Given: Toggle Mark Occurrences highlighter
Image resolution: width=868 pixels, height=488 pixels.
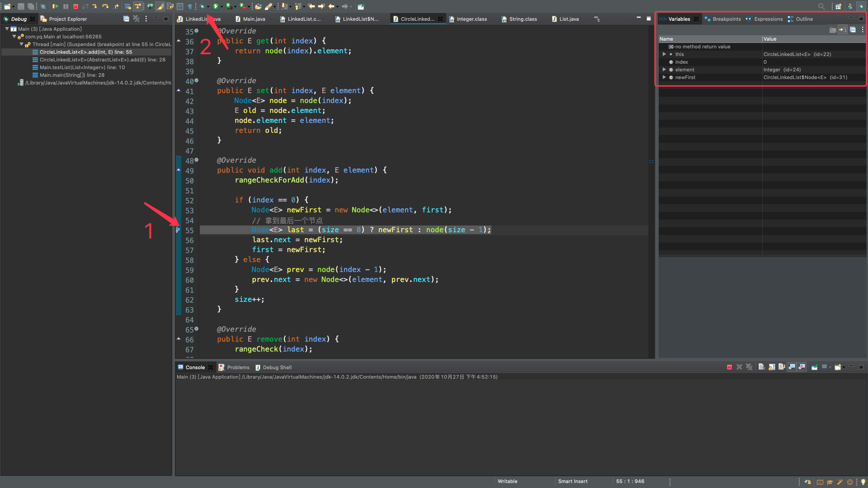Looking at the screenshot, I should point(160,6).
